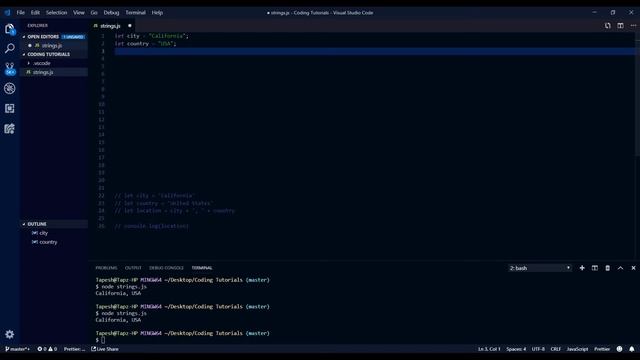This screenshot has height=360, width=640.
Task: Open the Edit menu
Action: (x=35, y=13)
